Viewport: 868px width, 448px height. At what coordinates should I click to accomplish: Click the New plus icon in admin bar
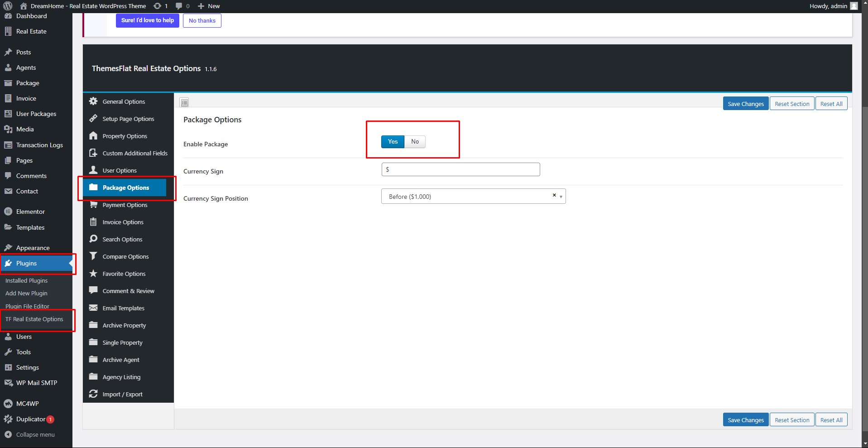(201, 6)
